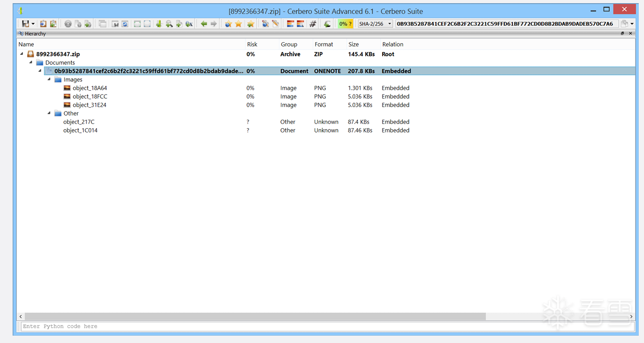Collapse the 0b93b5287841 ONENOTE document node
This screenshot has width=644, height=343.
click(40, 71)
